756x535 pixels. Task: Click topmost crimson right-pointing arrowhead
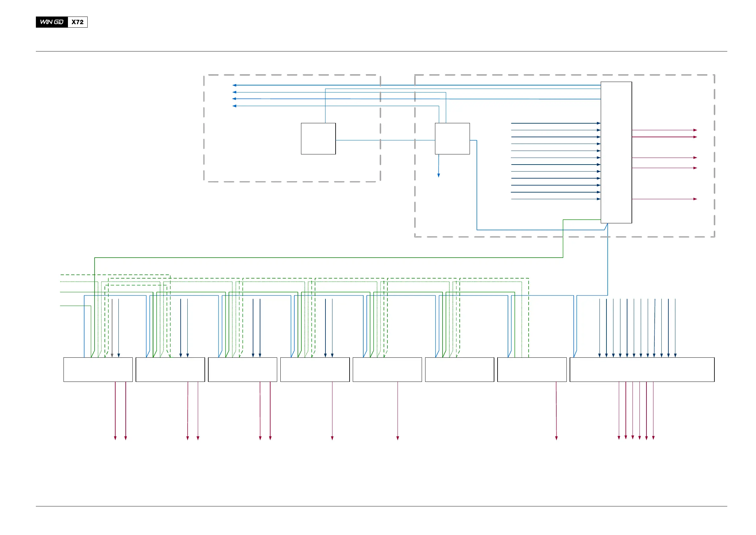point(695,130)
